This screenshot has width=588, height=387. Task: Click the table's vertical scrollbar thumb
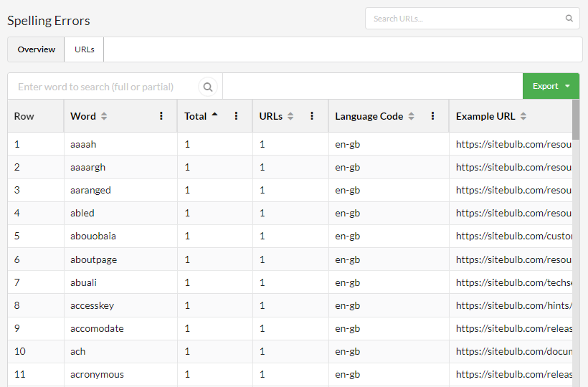tap(576, 120)
